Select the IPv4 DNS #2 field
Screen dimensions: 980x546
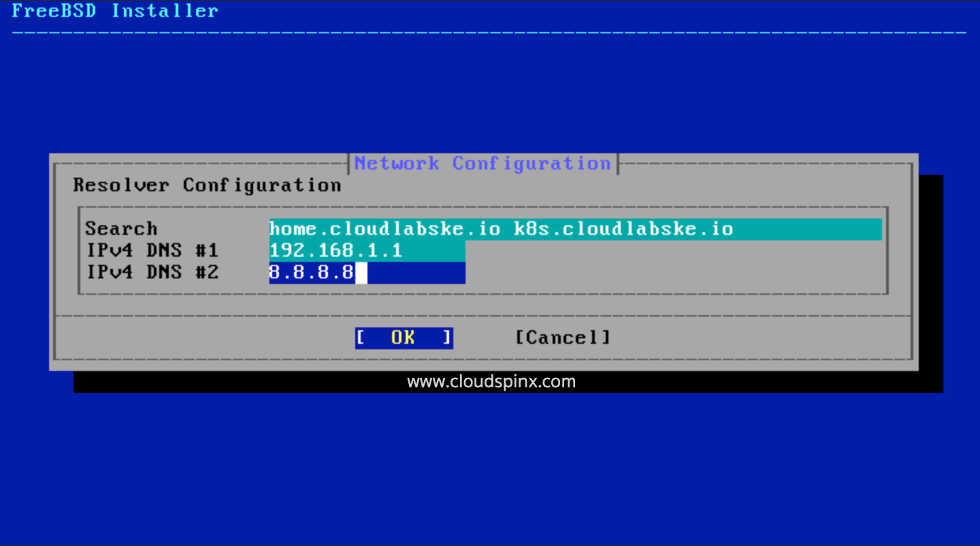[x=367, y=272]
